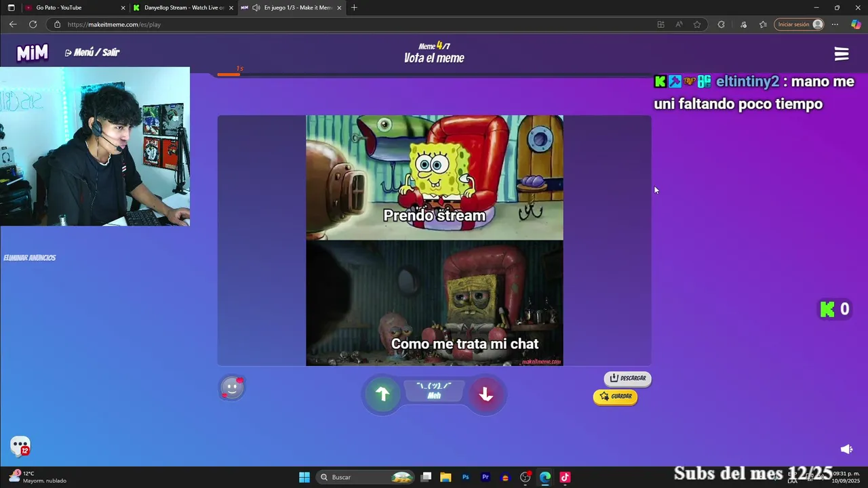Click the Meme 4/7 round indicator
The height and width of the screenshot is (488, 868).
click(434, 46)
